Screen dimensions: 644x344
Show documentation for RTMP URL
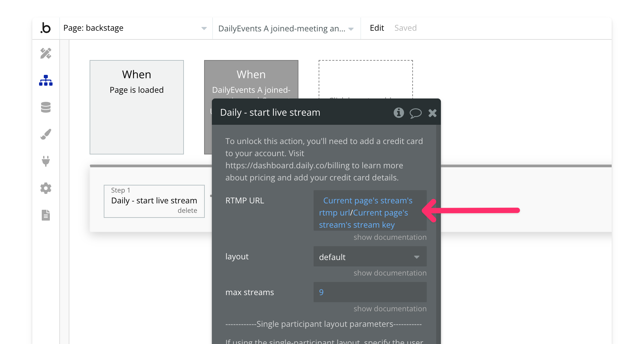click(x=390, y=237)
